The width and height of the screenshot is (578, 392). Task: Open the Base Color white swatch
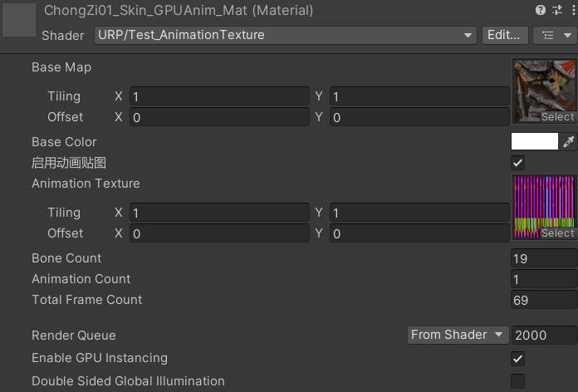[535, 142]
